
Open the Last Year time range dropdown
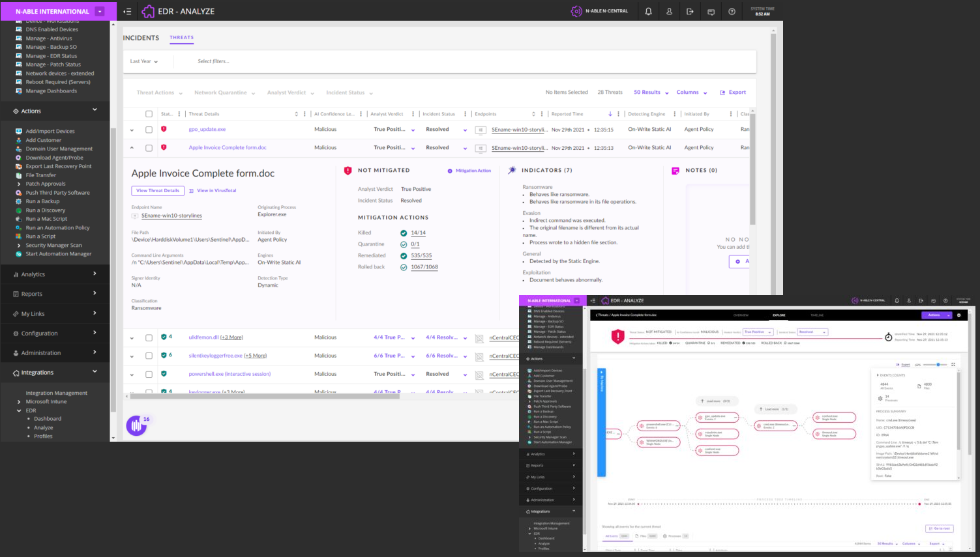[x=143, y=61]
